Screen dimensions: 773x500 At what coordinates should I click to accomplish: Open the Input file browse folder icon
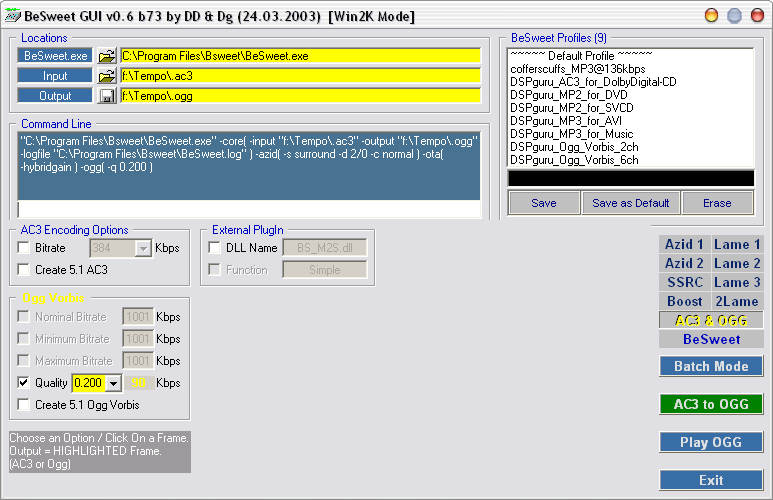pos(106,76)
